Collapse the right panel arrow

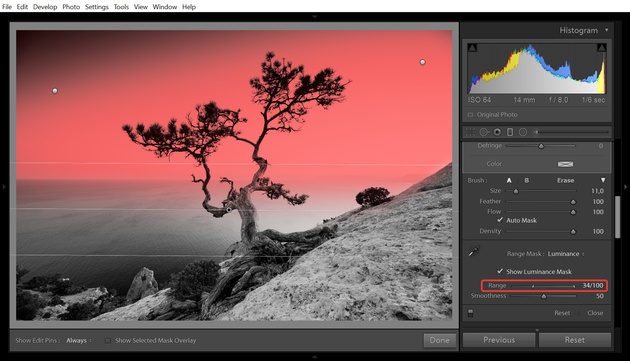coord(626,187)
